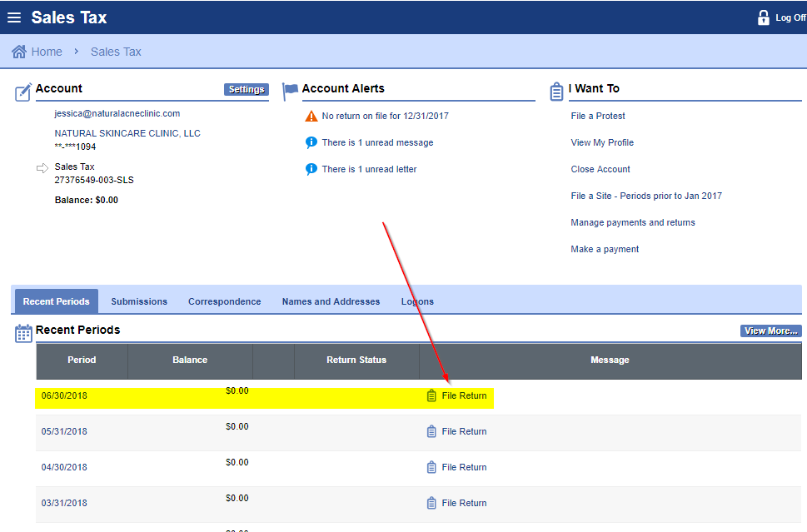
Task: Open the 04/30/2018 period
Action: coord(64,467)
